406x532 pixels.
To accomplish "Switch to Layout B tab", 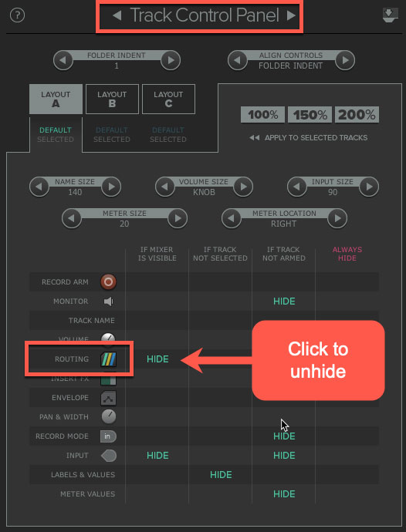I will click(x=112, y=99).
